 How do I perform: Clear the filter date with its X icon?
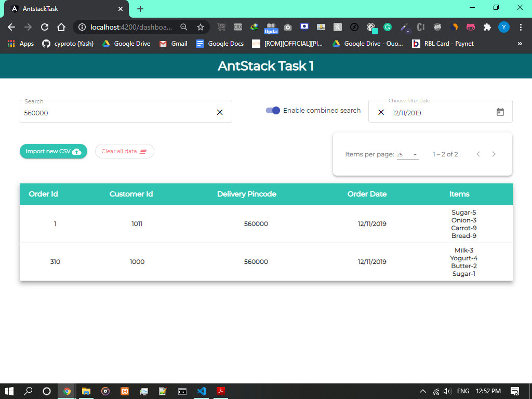click(x=381, y=112)
